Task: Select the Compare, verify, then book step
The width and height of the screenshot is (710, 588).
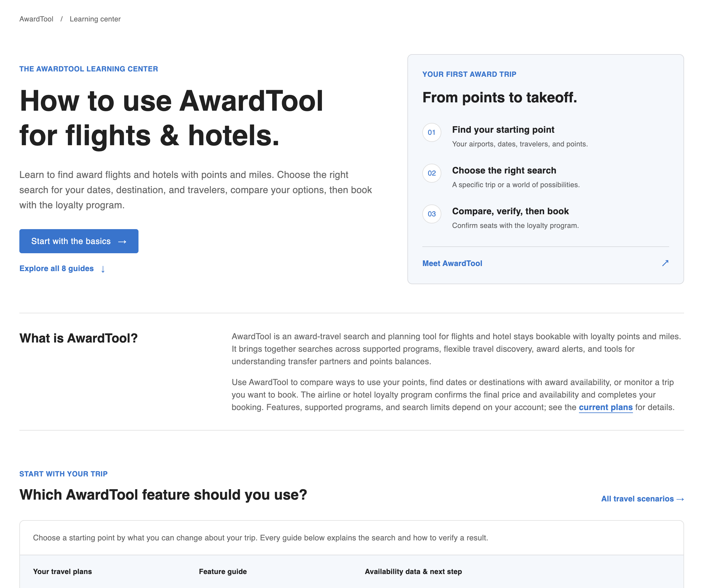Action: coord(510,211)
